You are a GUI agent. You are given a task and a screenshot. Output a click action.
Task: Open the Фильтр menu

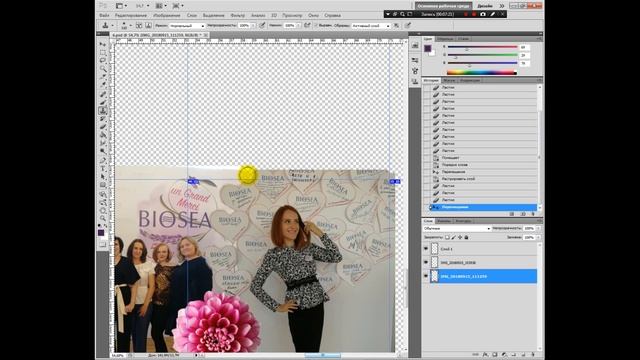[238, 15]
